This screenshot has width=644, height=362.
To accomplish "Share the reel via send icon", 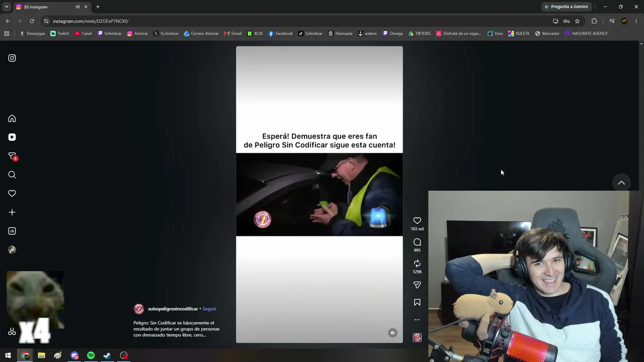I will pyautogui.click(x=417, y=285).
